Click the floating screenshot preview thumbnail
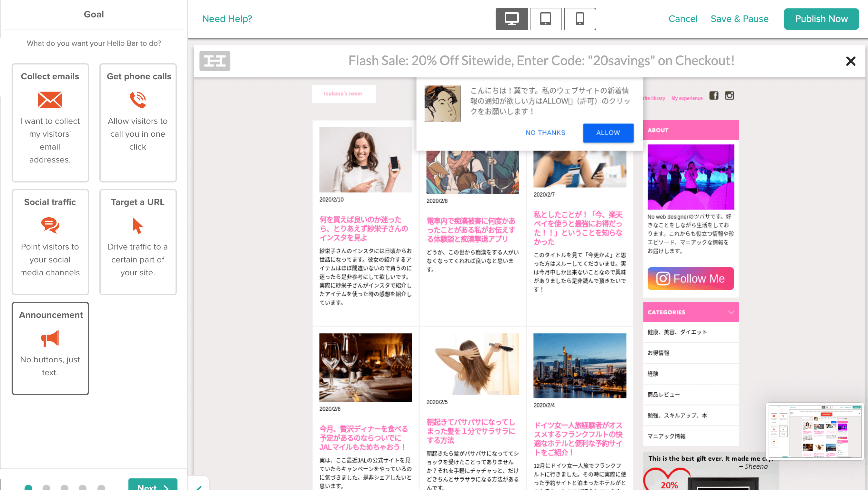Viewport: 868px width, 490px height. click(815, 431)
